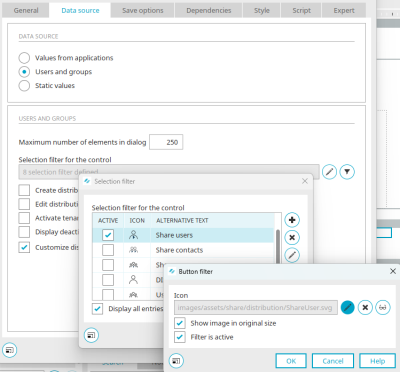
Task: Toggle the Create distribution checkbox
Action: pyautogui.click(x=24, y=190)
